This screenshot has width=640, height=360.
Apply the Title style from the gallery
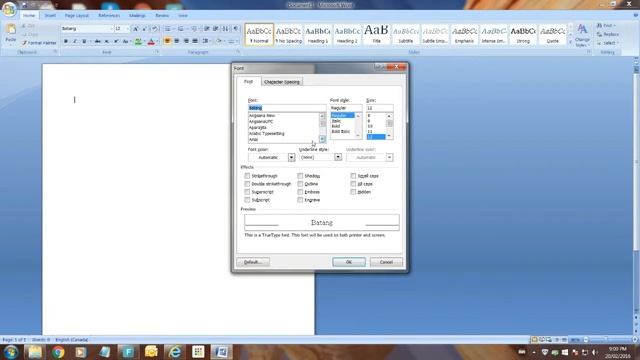click(x=376, y=34)
